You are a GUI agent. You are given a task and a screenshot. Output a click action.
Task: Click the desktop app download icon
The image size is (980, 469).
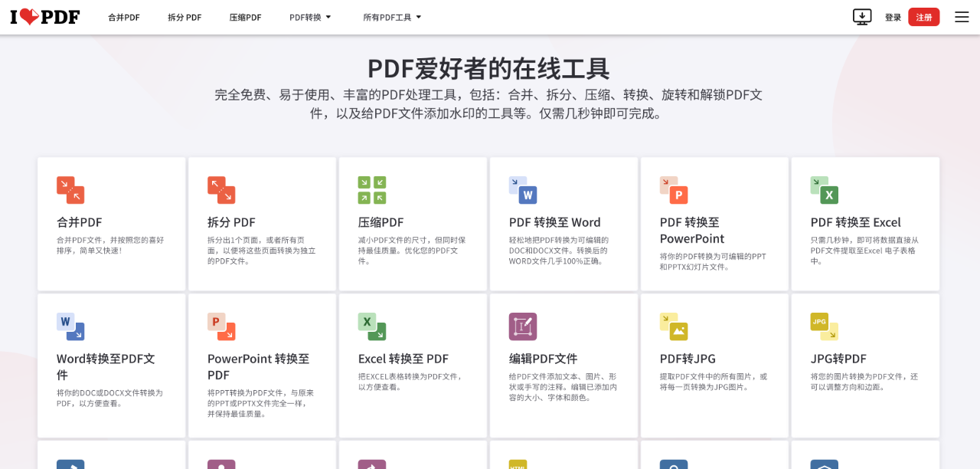pyautogui.click(x=862, y=16)
